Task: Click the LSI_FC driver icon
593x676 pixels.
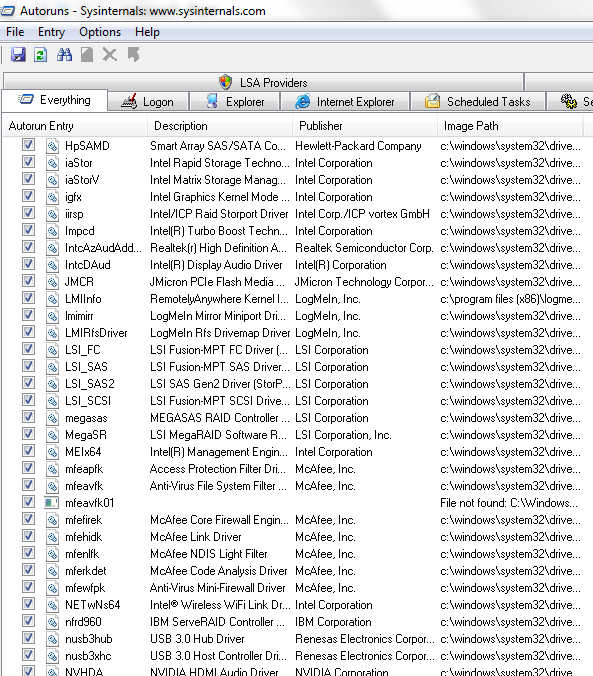Action: 52,350
